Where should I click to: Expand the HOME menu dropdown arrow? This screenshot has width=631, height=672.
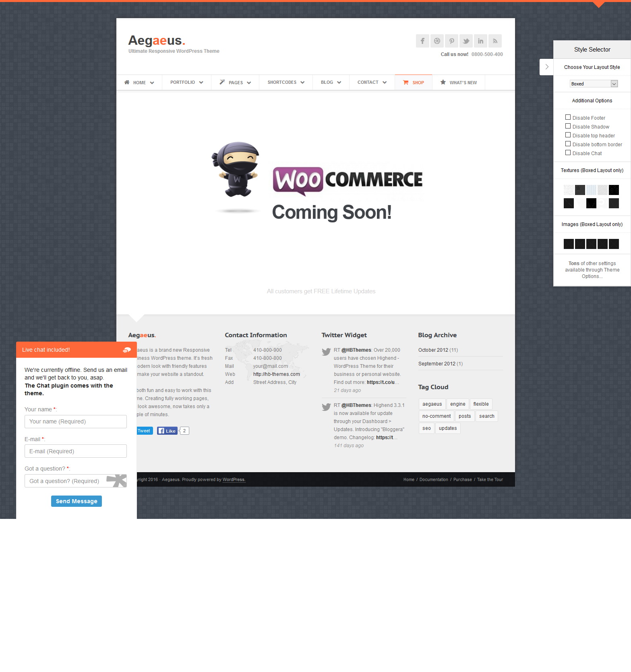[152, 83]
